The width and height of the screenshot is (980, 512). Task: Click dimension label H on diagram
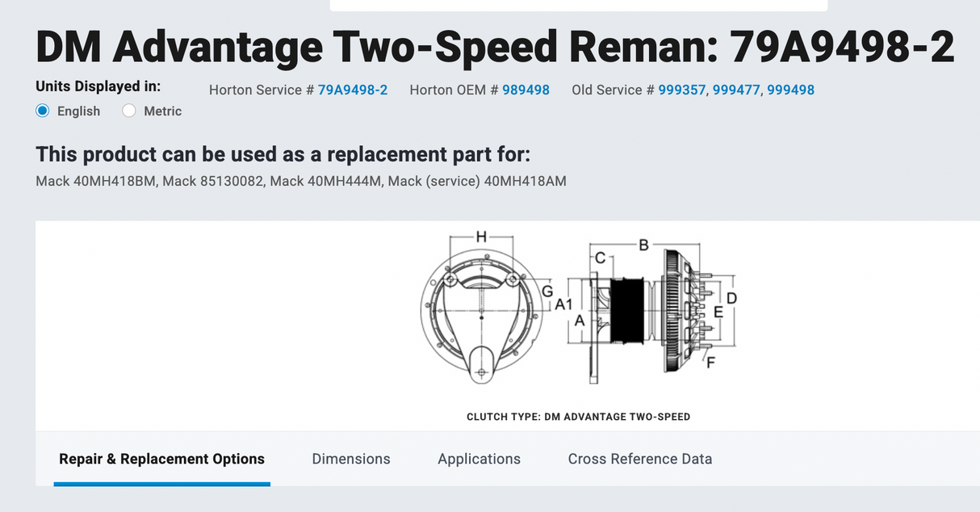(x=482, y=237)
